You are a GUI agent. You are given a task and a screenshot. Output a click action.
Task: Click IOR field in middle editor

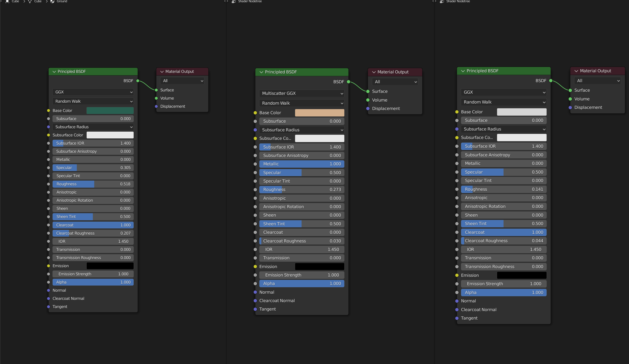(x=302, y=250)
